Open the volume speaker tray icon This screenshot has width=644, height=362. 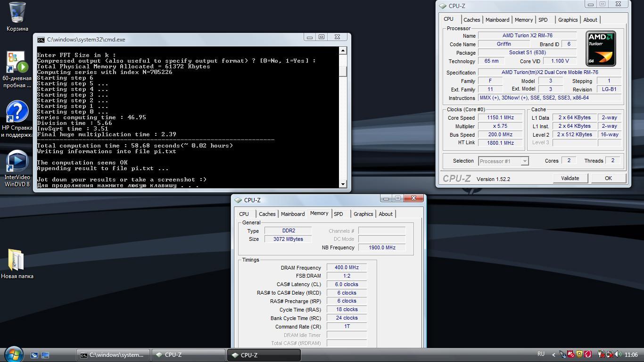tap(618, 354)
